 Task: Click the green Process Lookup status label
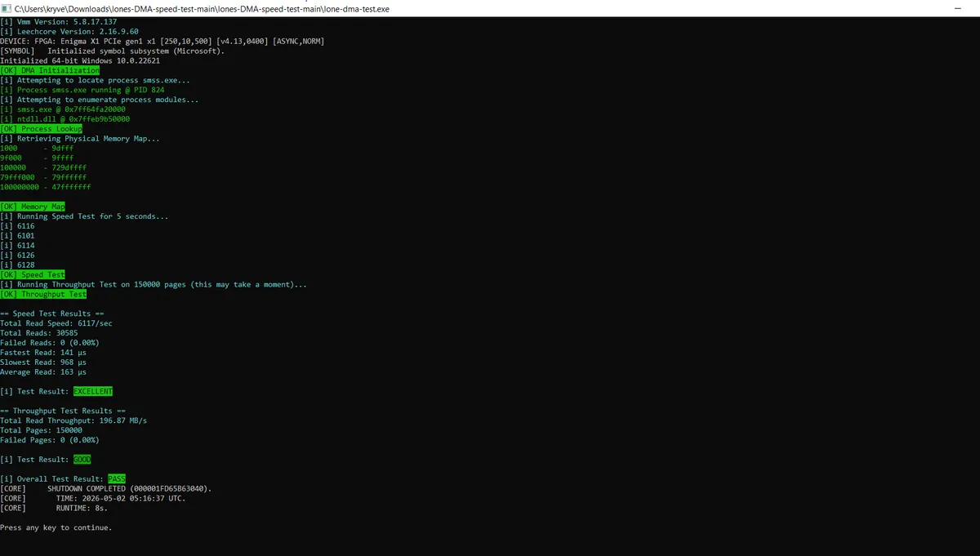click(41, 129)
